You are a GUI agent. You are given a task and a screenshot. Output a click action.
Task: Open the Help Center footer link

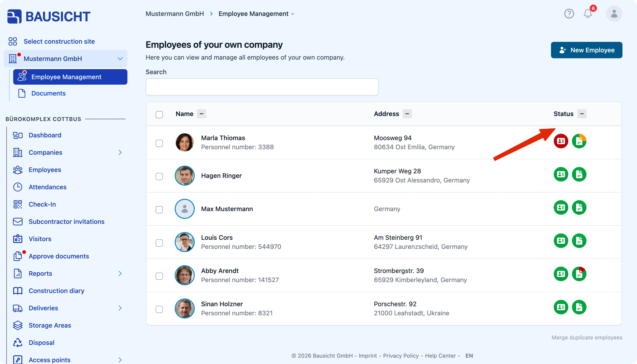tap(440, 356)
